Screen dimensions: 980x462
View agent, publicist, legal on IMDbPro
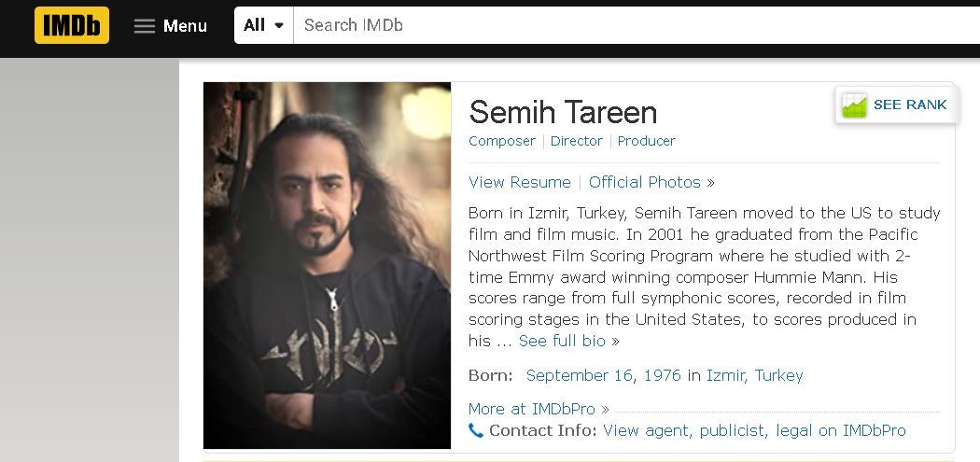click(754, 430)
